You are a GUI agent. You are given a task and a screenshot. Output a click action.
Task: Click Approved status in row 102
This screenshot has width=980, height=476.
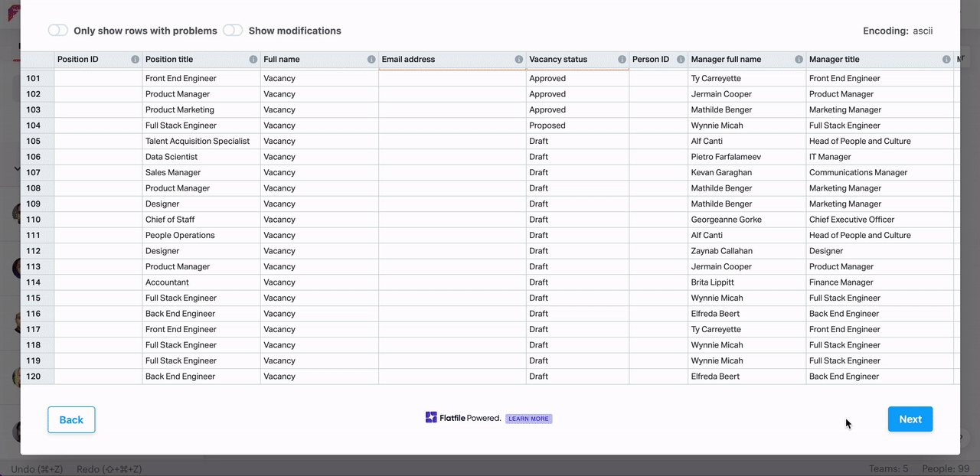pyautogui.click(x=577, y=94)
